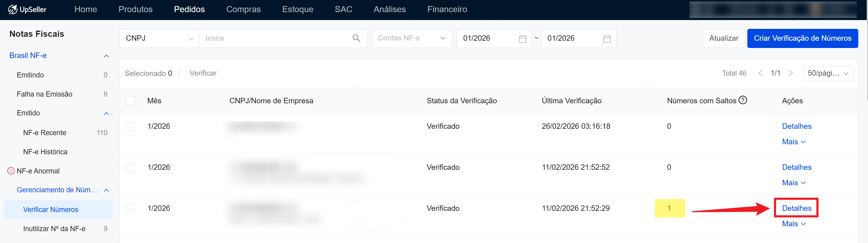Screen dimensions: 868x243
Task: Click the UpSeller logo icon
Action: coord(12,9)
